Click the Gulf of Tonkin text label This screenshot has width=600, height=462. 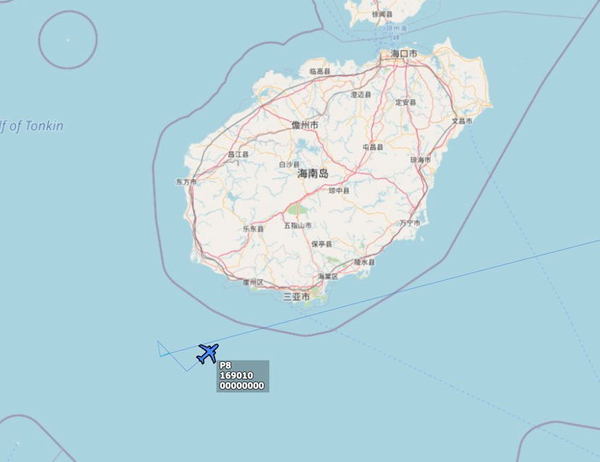tap(32, 126)
